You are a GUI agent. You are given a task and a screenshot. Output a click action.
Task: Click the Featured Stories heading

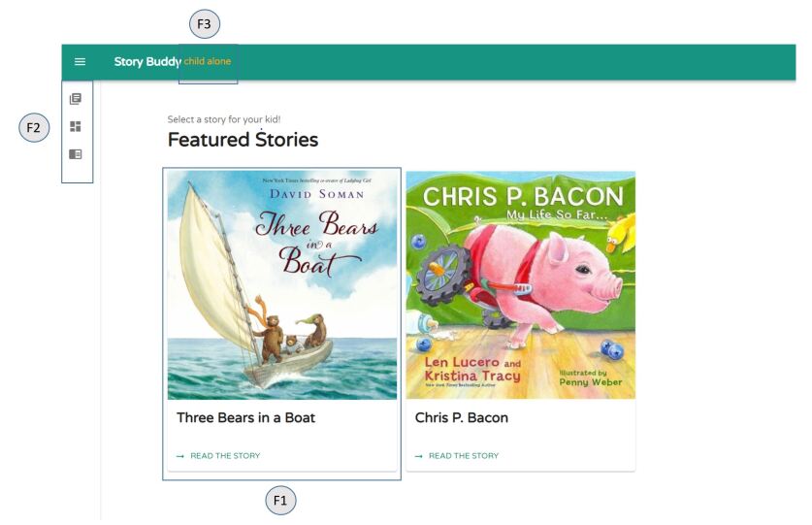243,140
